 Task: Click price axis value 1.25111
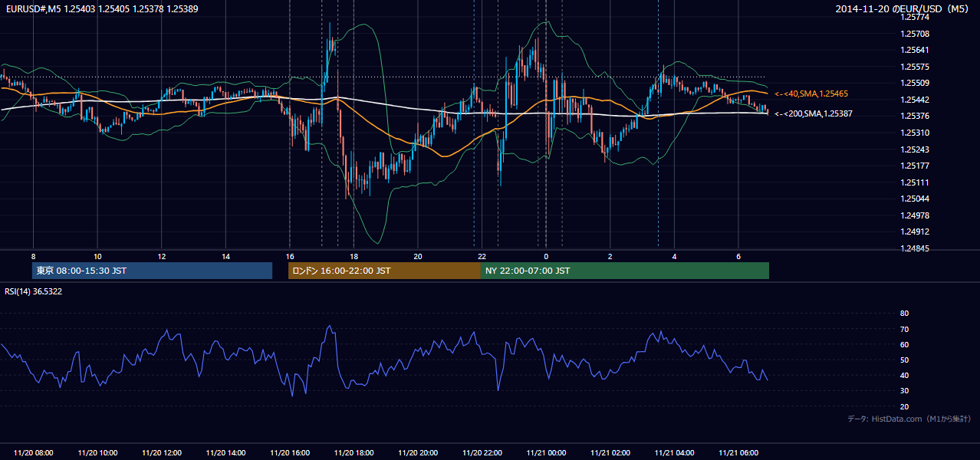[915, 182]
